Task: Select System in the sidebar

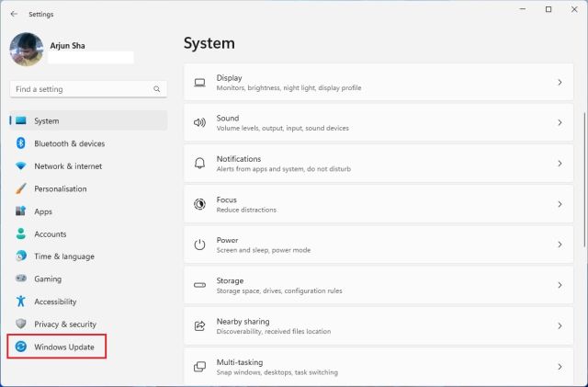Action: [88, 120]
